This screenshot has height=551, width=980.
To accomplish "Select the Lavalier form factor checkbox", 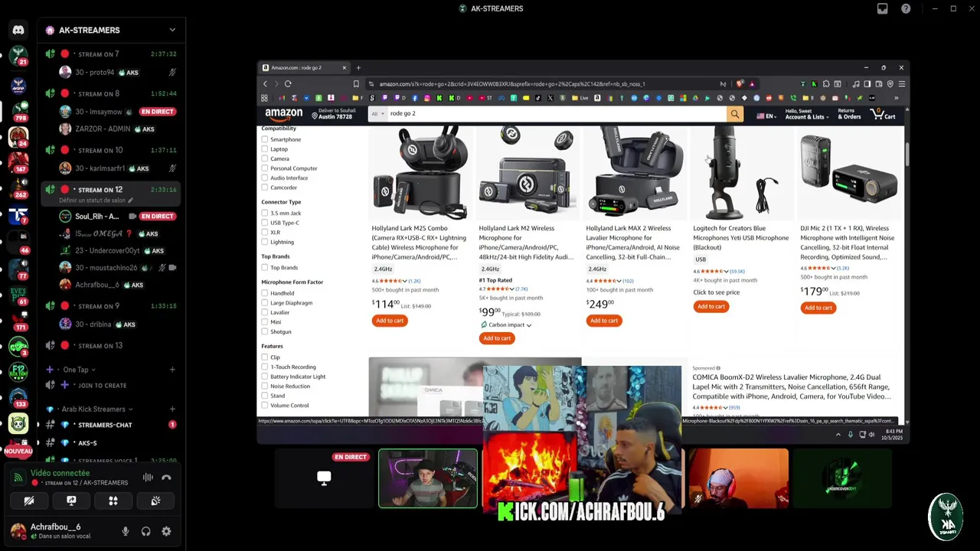I will (265, 312).
